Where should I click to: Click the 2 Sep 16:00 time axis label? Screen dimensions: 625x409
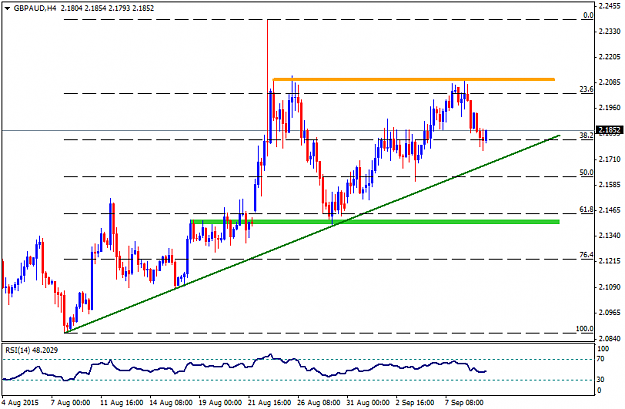[415, 403]
